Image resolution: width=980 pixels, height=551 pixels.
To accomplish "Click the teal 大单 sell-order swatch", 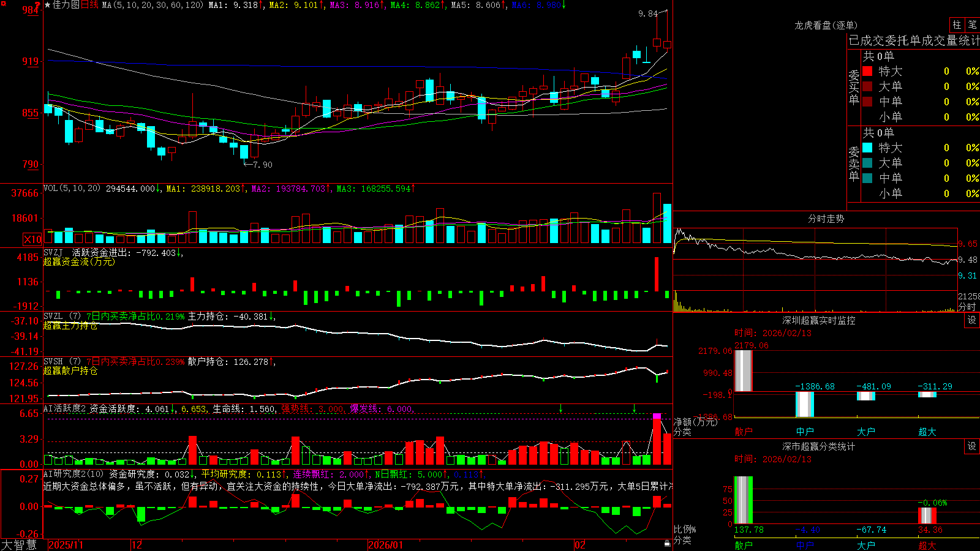I will point(867,163).
